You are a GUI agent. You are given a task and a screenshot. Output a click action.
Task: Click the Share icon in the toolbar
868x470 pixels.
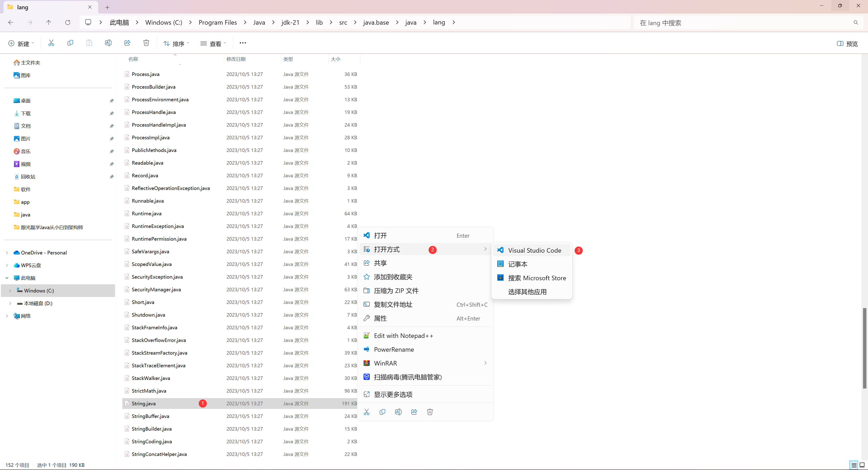coord(127,43)
